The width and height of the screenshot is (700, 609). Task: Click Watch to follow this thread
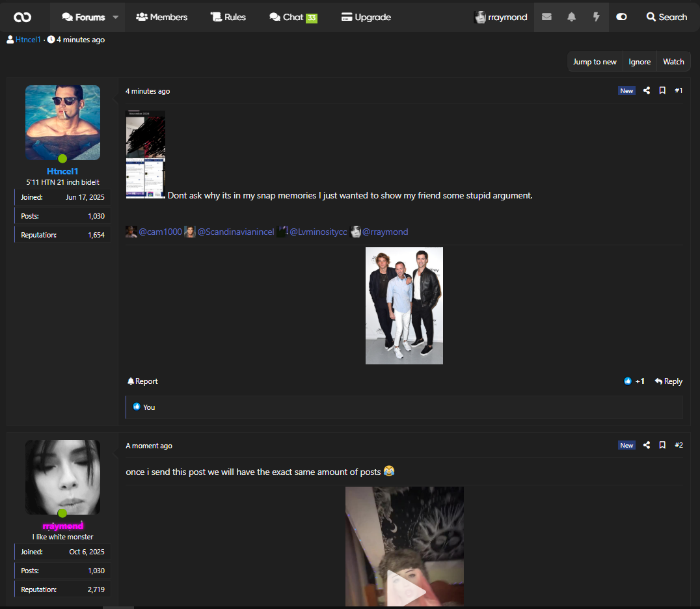(673, 62)
